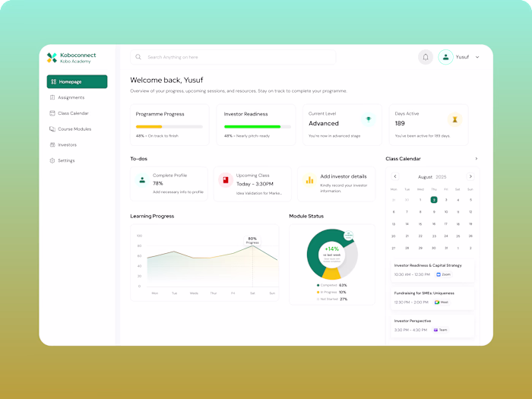
Task: Go to next month in calendar
Action: pyautogui.click(x=470, y=176)
